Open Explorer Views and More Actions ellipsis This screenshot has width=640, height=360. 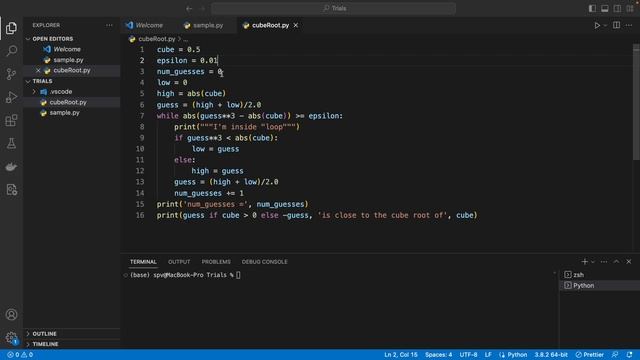[x=109, y=25]
